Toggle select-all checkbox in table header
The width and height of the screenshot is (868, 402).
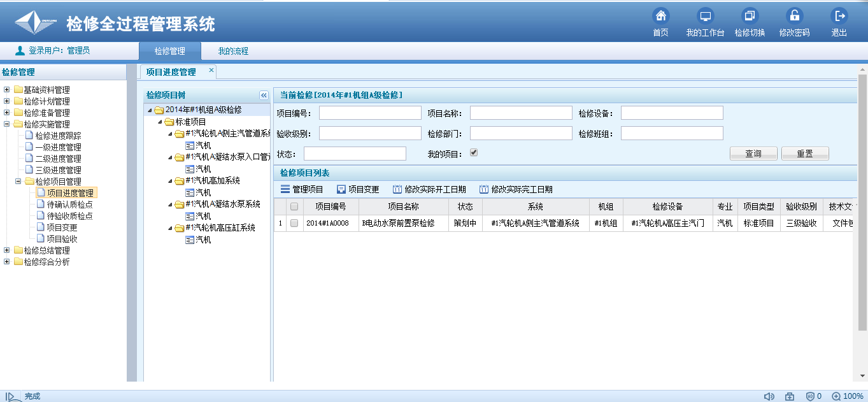pos(294,206)
